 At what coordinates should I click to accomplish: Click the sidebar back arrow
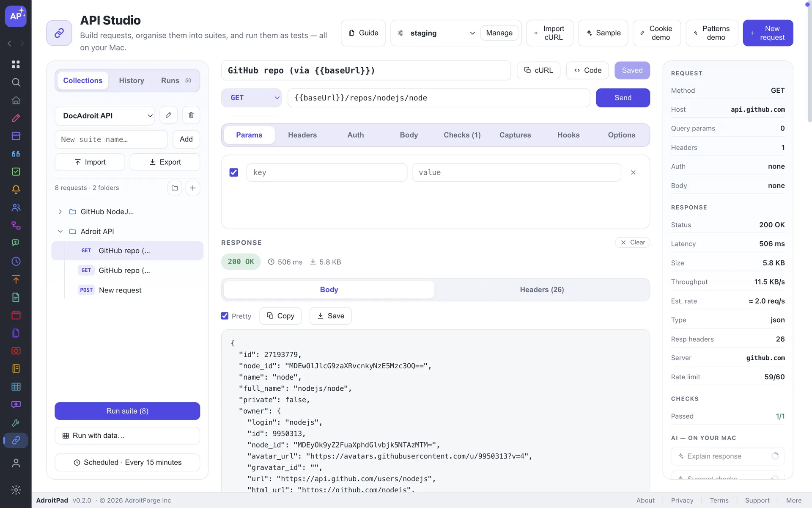coord(9,43)
